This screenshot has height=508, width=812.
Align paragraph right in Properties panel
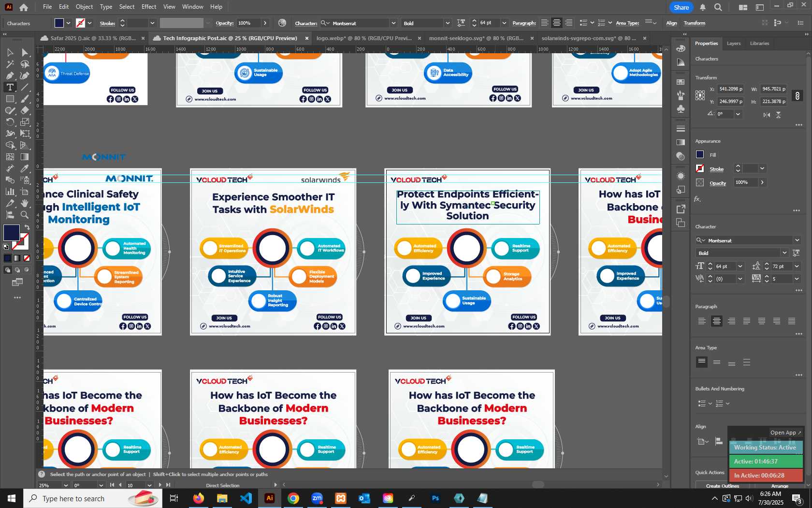(732, 321)
